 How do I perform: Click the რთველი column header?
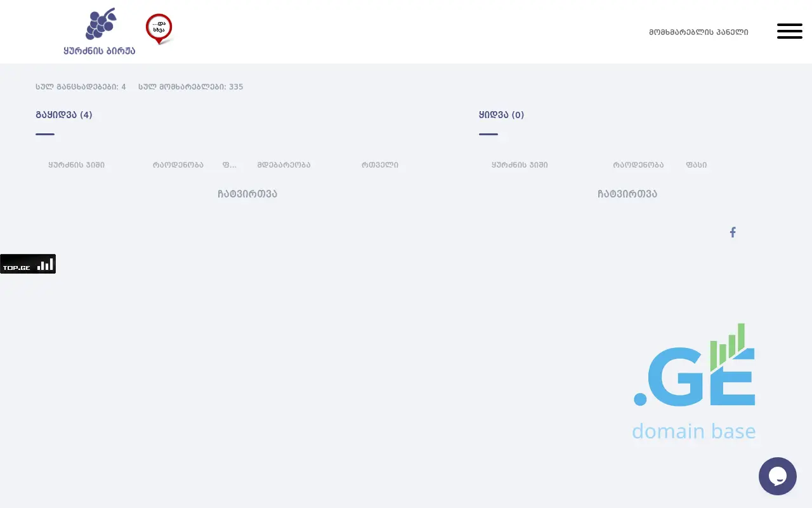(x=380, y=165)
